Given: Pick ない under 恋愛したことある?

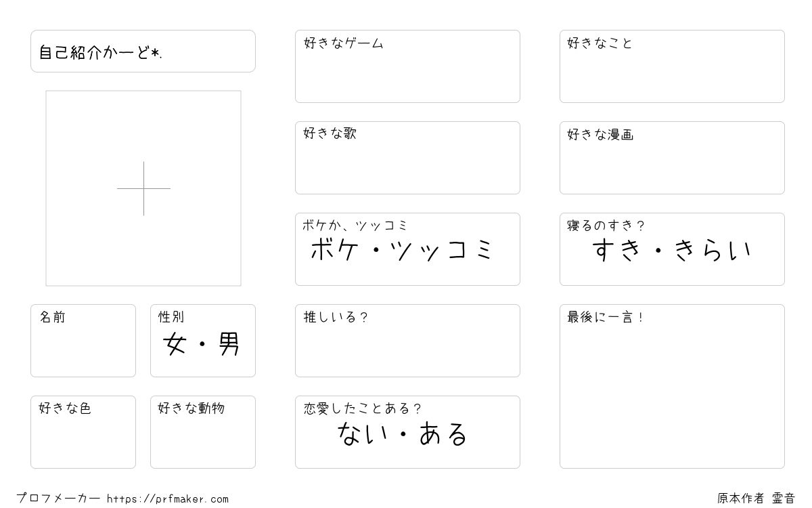Looking at the screenshot, I should (x=363, y=433).
